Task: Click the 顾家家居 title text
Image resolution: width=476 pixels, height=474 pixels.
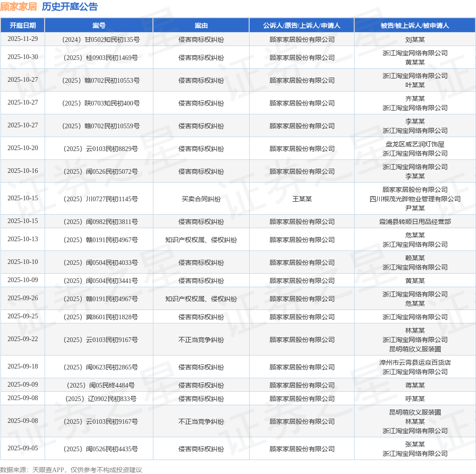Action: [19, 7]
